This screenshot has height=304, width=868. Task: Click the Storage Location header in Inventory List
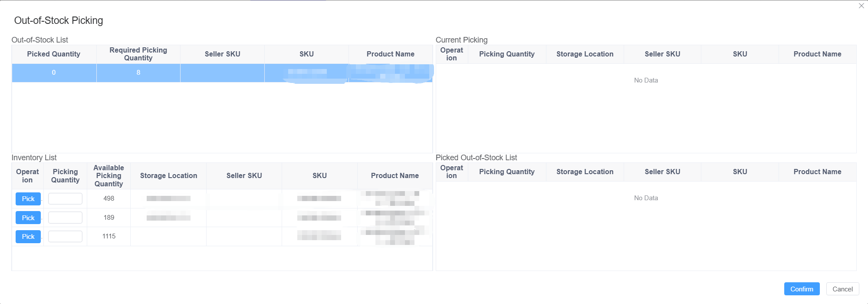pos(168,175)
